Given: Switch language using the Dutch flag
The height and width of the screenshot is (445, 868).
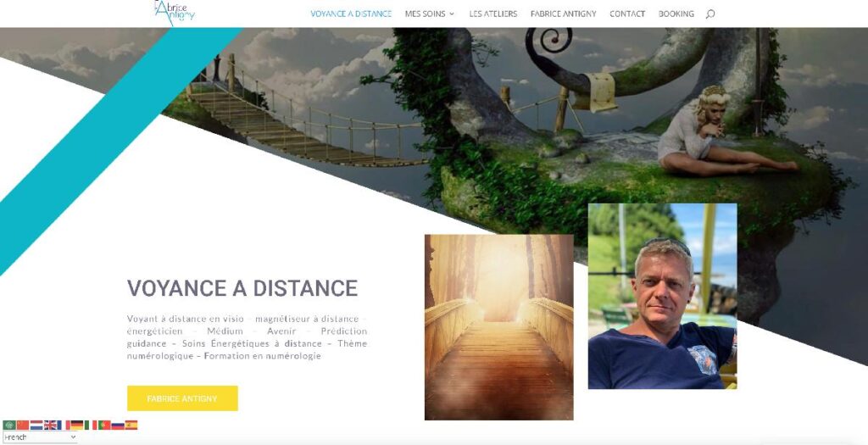Looking at the screenshot, I should click(x=36, y=425).
